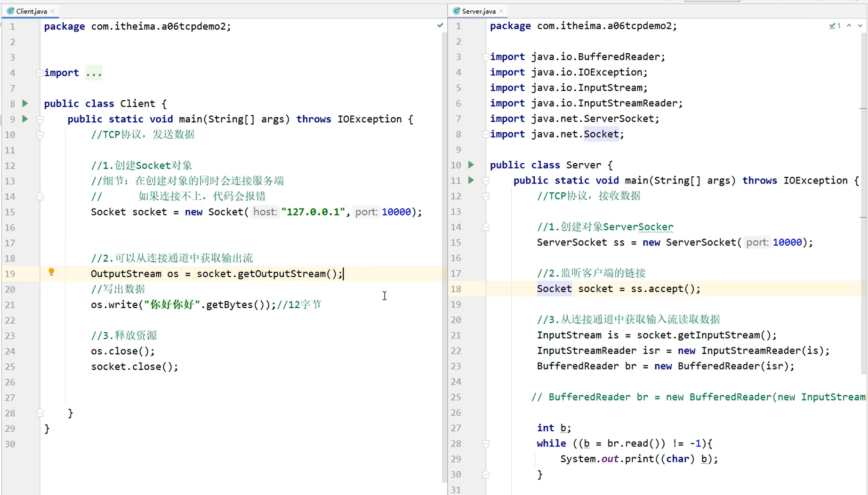Toggle fold marker at Server line 14
This screenshot has width=868, height=495.
[486, 227]
